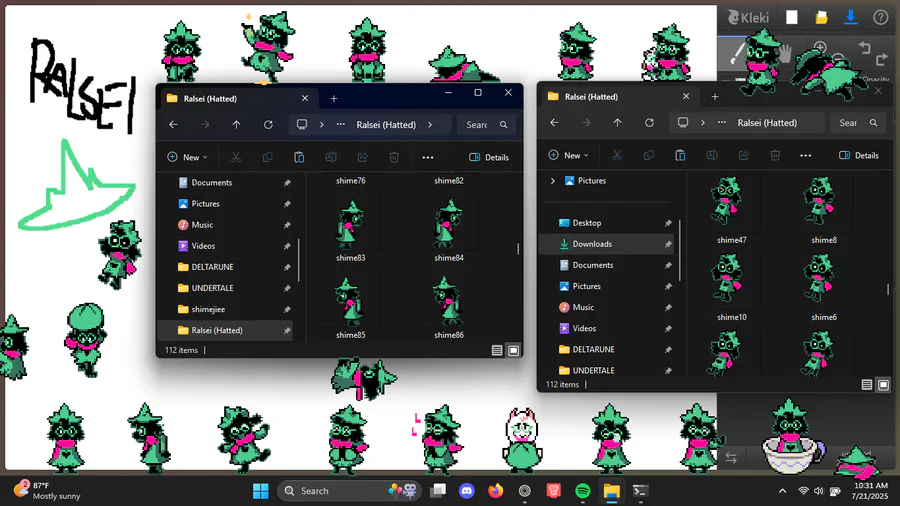Open See more (…) menu in left Explorer toolbar
This screenshot has width=900, height=506.
pos(428,157)
